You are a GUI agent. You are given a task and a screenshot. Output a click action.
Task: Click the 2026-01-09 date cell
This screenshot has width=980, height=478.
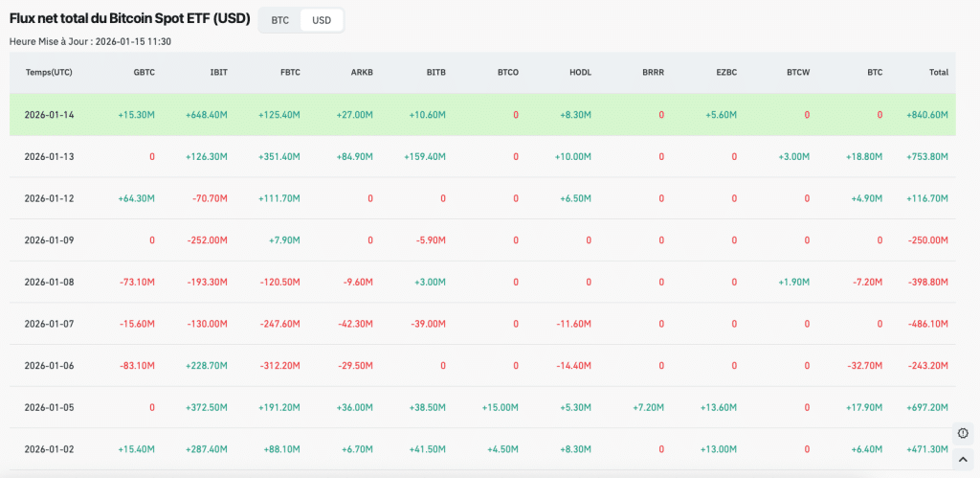[x=49, y=240]
